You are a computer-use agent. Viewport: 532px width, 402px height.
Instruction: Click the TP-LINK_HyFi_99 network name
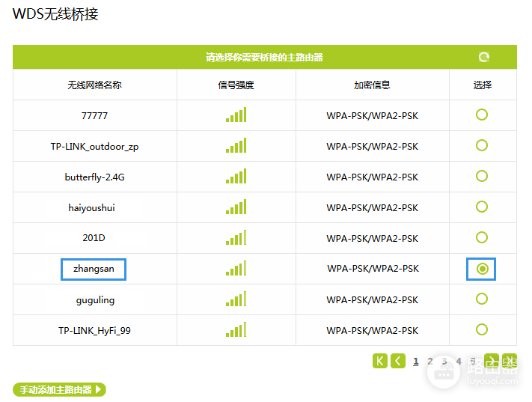[x=94, y=331]
